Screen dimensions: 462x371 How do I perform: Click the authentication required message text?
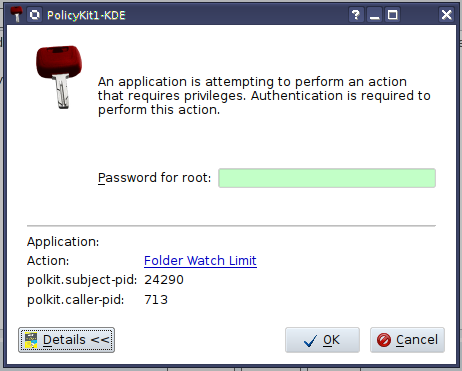[264, 96]
